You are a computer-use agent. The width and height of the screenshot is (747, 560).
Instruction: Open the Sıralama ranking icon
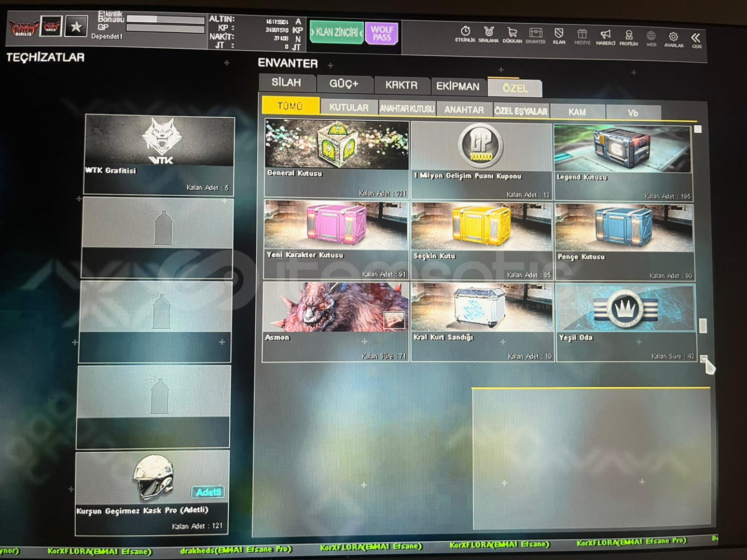click(488, 35)
